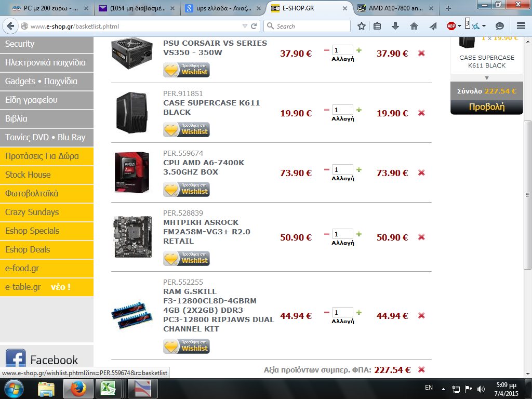The image size is (532, 399).
Task: Bookmark this page with the star icon
Action: [x=362, y=26]
